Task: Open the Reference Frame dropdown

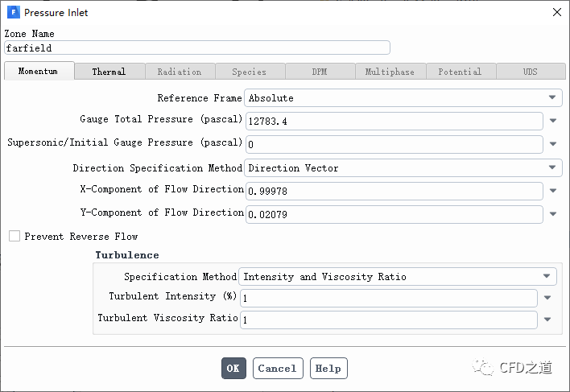Action: [x=403, y=98]
